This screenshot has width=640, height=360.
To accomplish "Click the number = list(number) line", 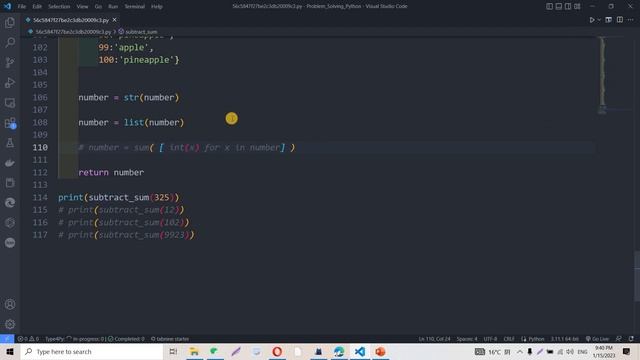I will pos(131,122).
